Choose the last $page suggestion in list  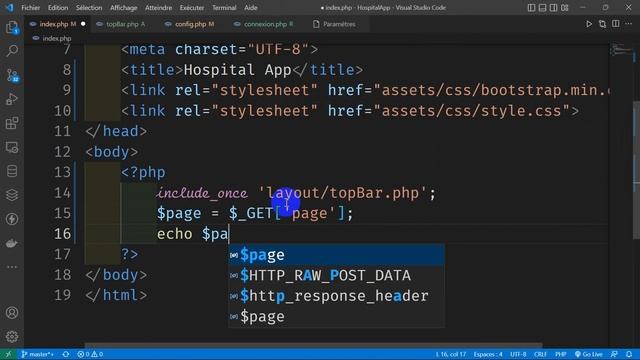point(336,316)
